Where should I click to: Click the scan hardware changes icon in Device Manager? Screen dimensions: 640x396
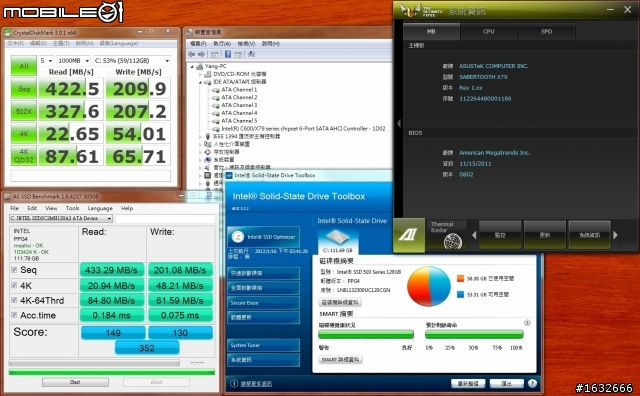pos(251,54)
